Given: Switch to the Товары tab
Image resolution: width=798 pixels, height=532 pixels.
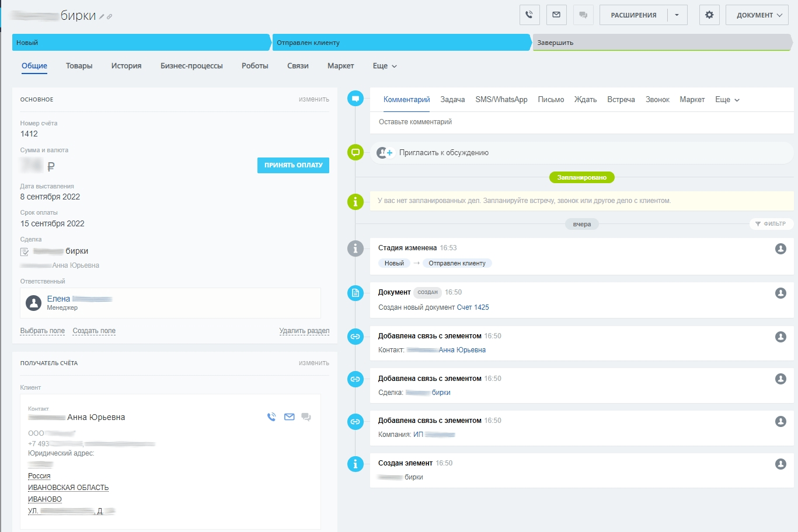Looking at the screenshot, I should pos(79,66).
